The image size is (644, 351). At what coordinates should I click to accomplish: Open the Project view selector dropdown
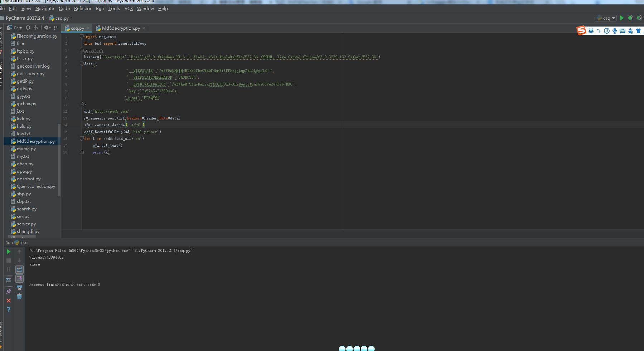(x=18, y=28)
